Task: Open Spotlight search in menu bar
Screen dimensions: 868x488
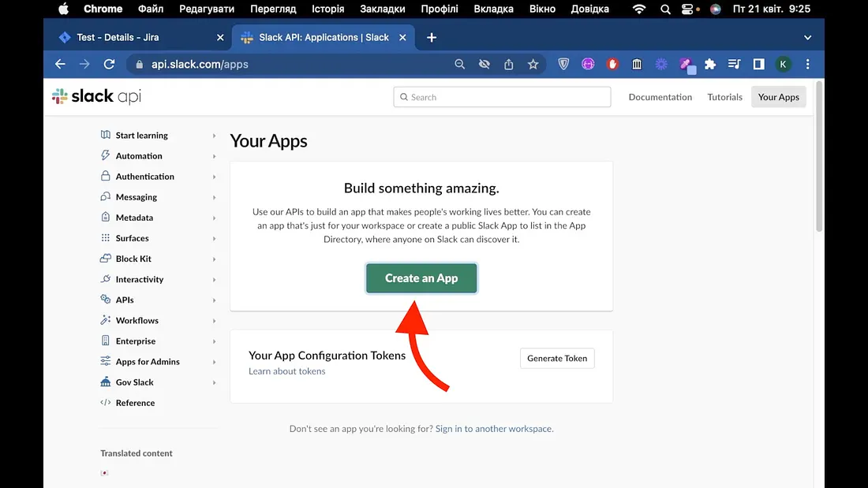Action: point(665,9)
